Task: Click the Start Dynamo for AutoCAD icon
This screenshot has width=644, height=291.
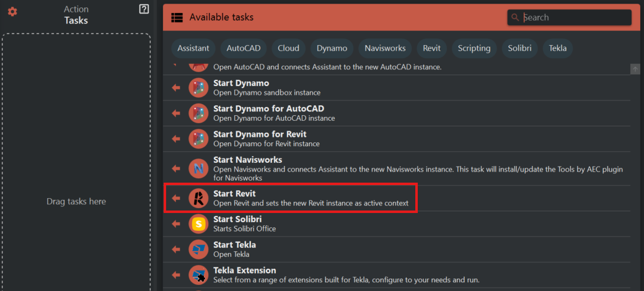Action: (x=198, y=113)
